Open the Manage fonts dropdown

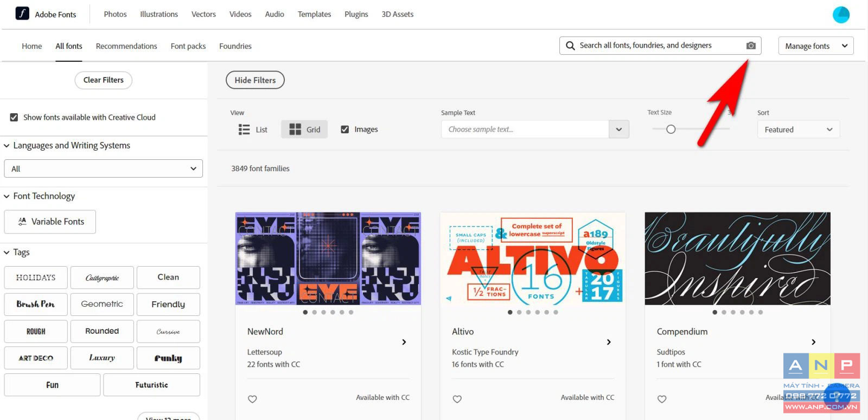815,46
